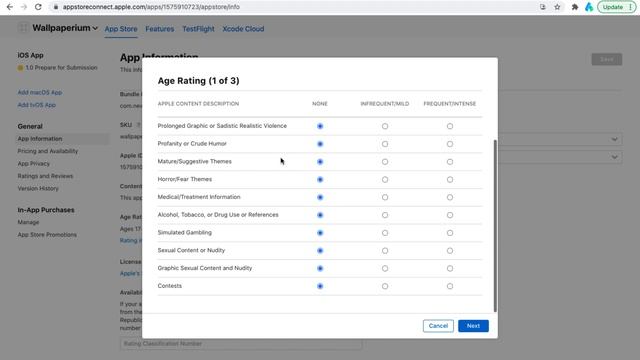This screenshot has height=360, width=640.
Task: Switch to the Features tab
Action: 160,29
